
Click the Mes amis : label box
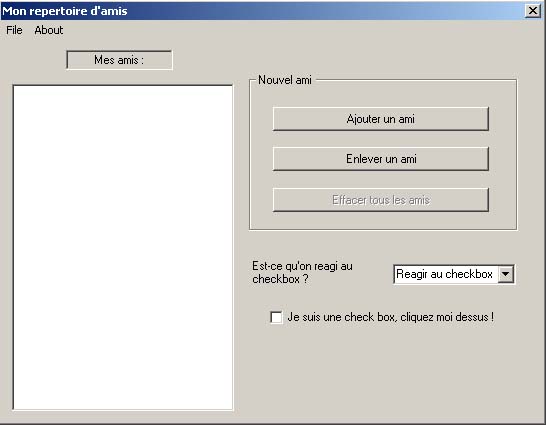(x=119, y=60)
